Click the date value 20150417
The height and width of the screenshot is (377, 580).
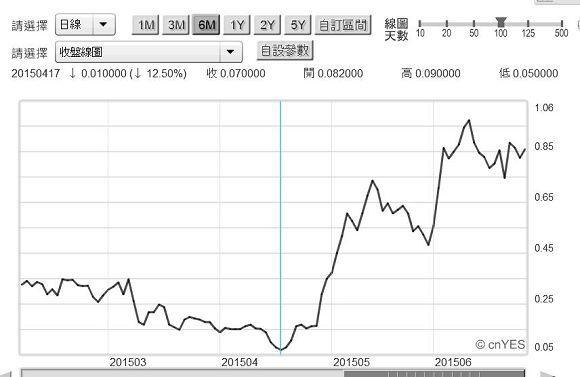point(36,73)
